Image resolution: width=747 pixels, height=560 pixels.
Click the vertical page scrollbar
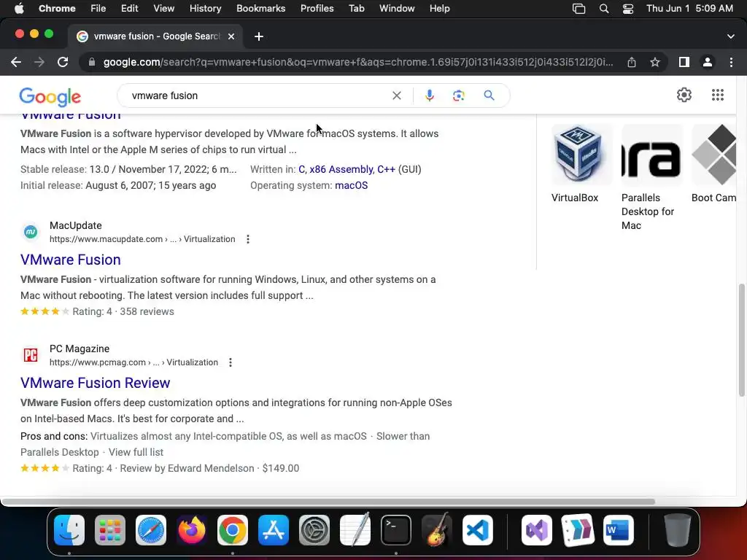coord(742,340)
